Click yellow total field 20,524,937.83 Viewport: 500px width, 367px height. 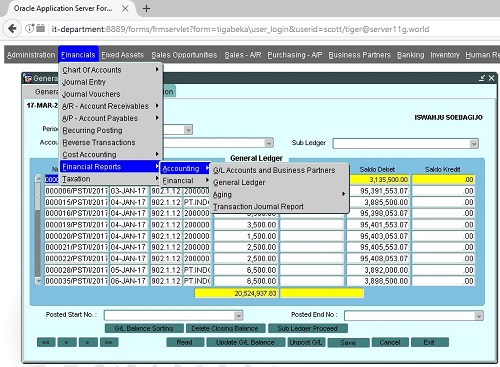click(x=236, y=293)
